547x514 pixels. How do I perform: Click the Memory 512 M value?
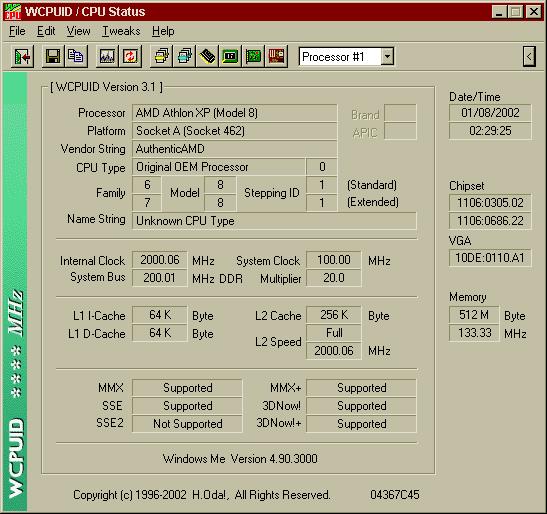coord(474,315)
